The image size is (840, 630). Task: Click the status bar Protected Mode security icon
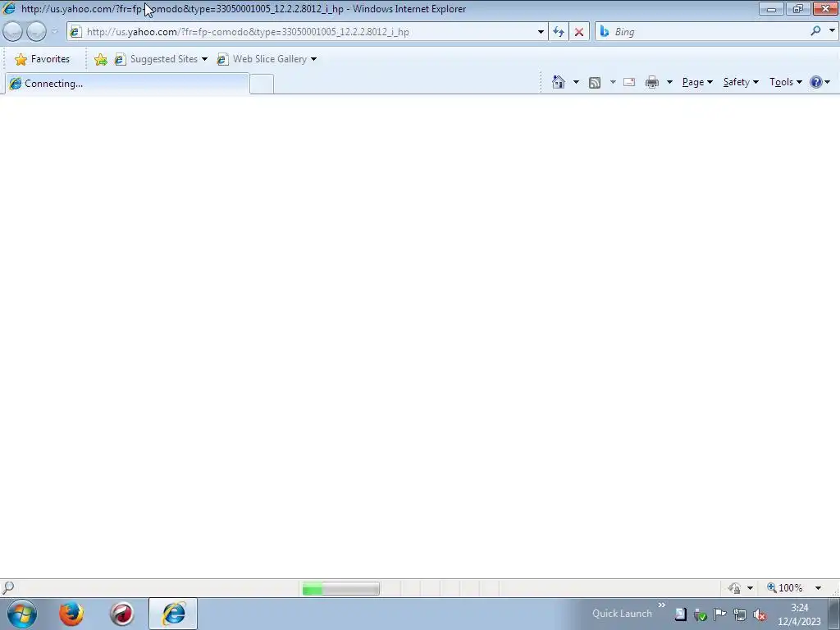(734, 588)
